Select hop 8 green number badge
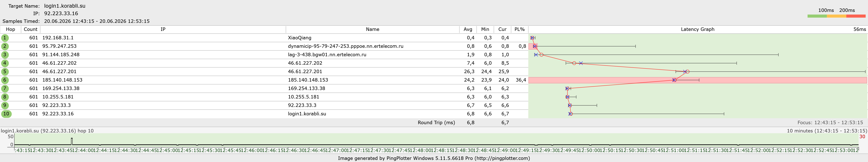This screenshot has height=162, width=868. pos(5,97)
